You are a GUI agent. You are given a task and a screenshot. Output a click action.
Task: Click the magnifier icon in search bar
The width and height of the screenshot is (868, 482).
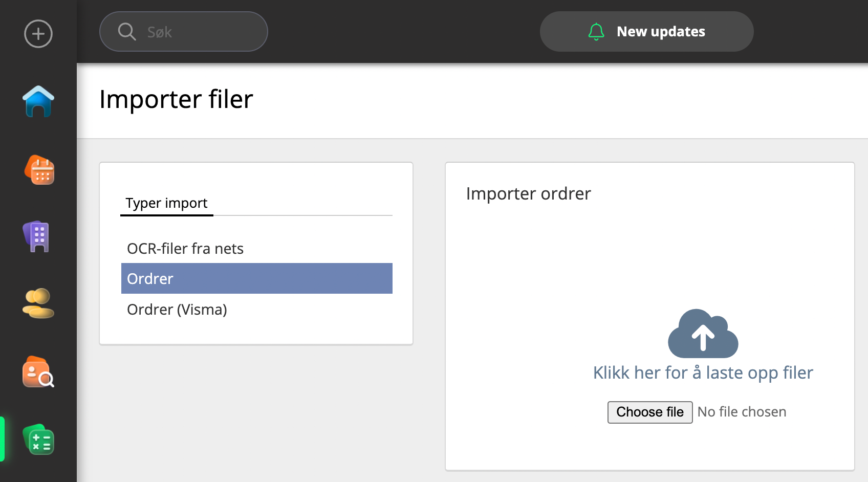[x=126, y=32]
